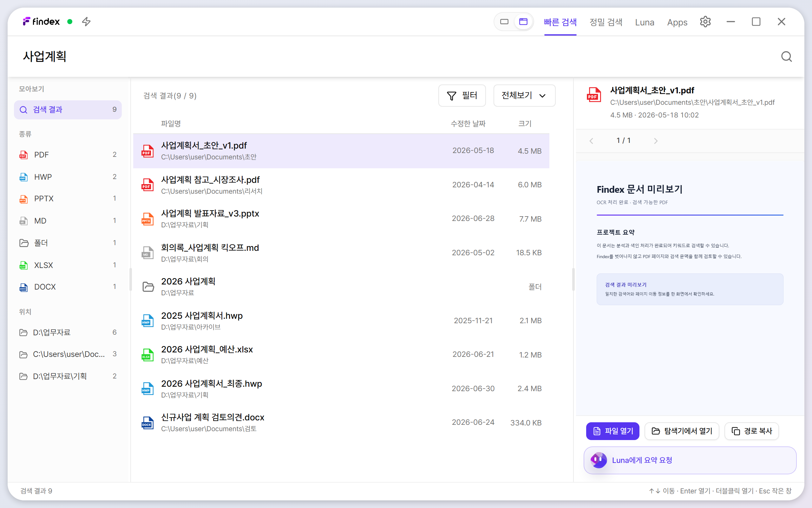This screenshot has width=812, height=508.
Task: Sort by 크기 column header
Action: pos(525,124)
